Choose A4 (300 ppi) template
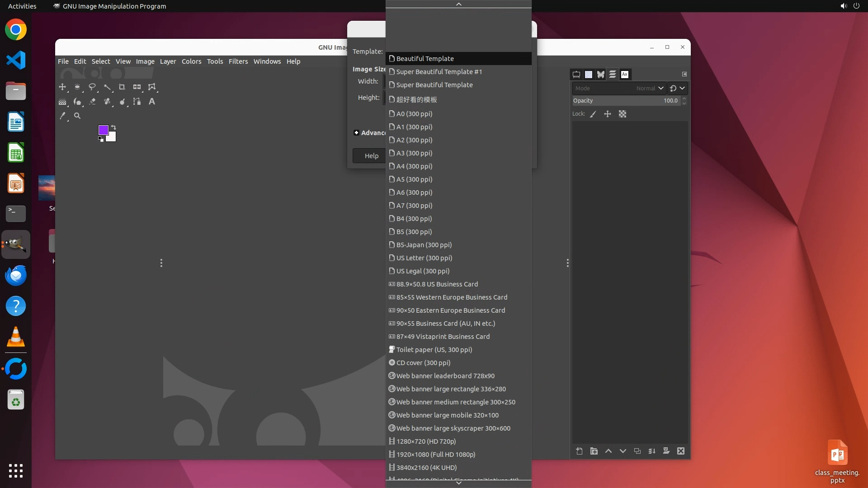868x488 pixels. [414, 166]
